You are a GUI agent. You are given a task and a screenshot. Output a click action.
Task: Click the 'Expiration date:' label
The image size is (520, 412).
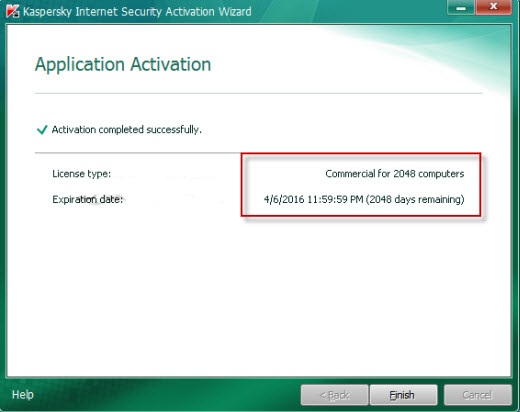click(88, 199)
